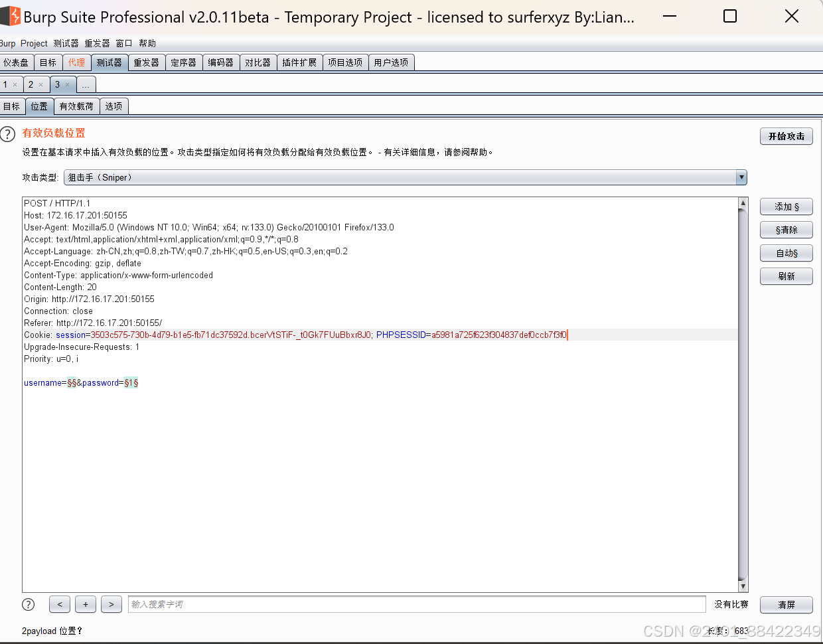This screenshot has height=644, width=823.
Task: Open the 代理 tab
Action: (x=76, y=62)
